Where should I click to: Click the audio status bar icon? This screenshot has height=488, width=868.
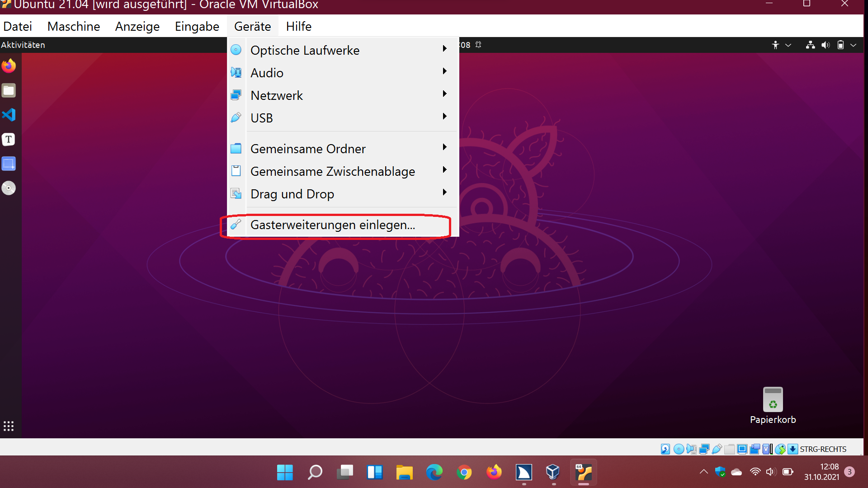click(x=691, y=449)
